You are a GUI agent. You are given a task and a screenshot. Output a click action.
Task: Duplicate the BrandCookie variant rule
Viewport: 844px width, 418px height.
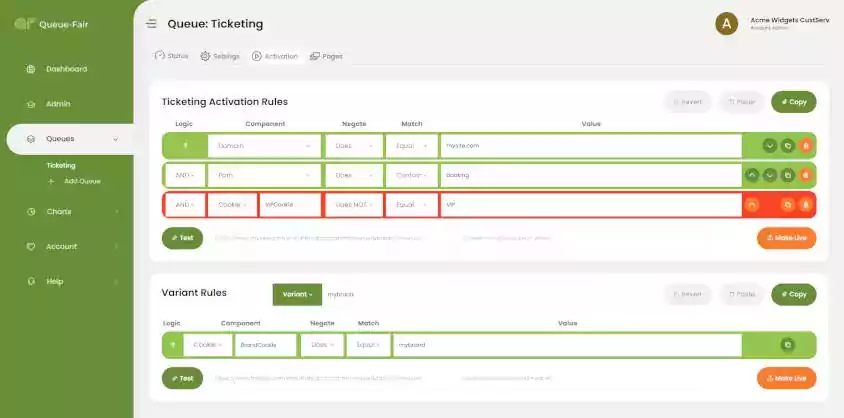787,345
